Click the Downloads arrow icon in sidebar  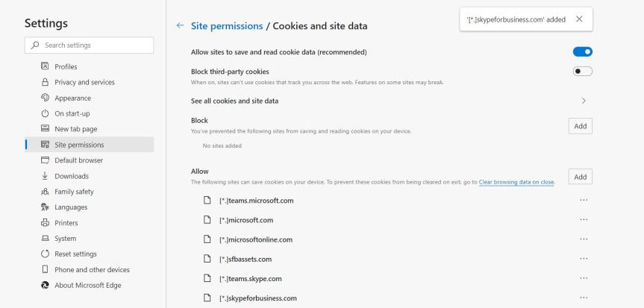pos(45,176)
